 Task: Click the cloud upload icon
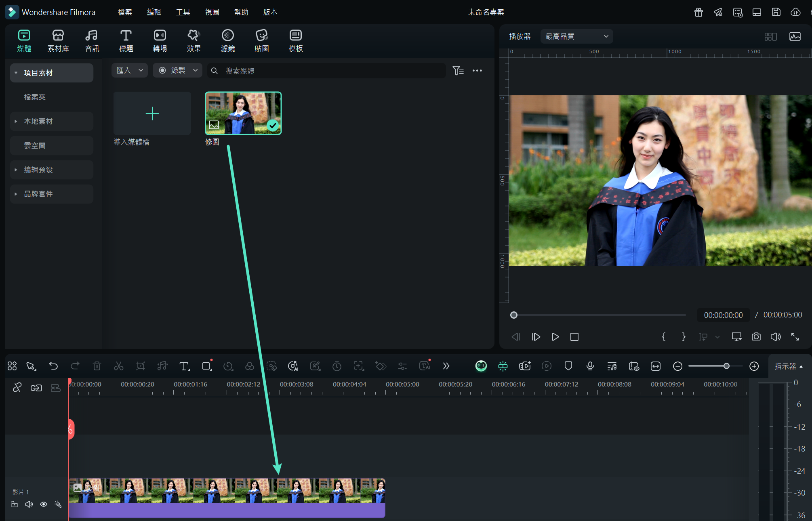click(795, 12)
